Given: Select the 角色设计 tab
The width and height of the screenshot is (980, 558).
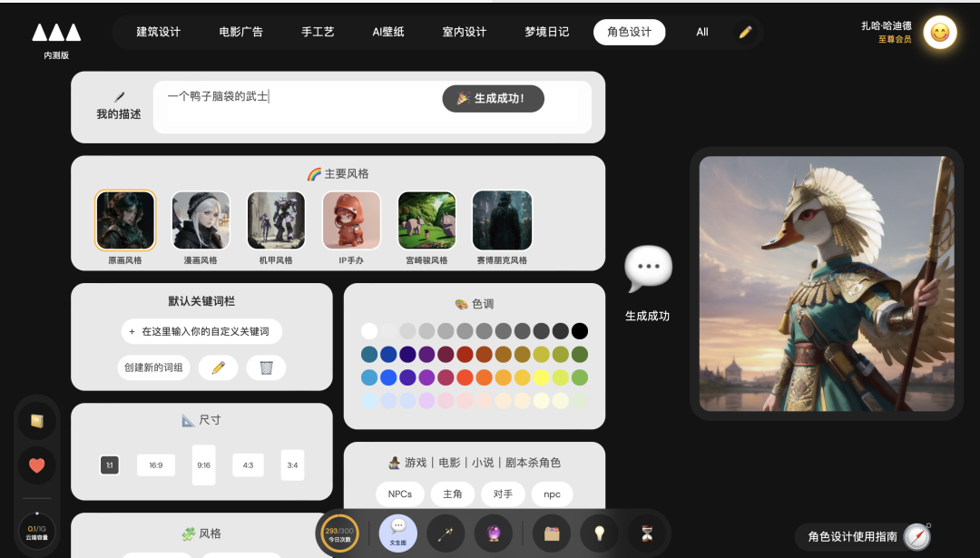Looking at the screenshot, I should 630,32.
